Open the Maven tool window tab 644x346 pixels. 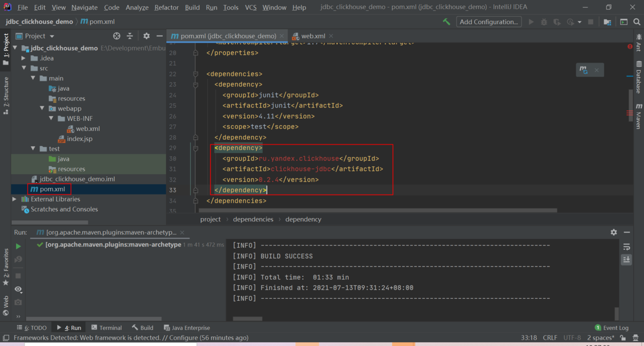point(638,117)
